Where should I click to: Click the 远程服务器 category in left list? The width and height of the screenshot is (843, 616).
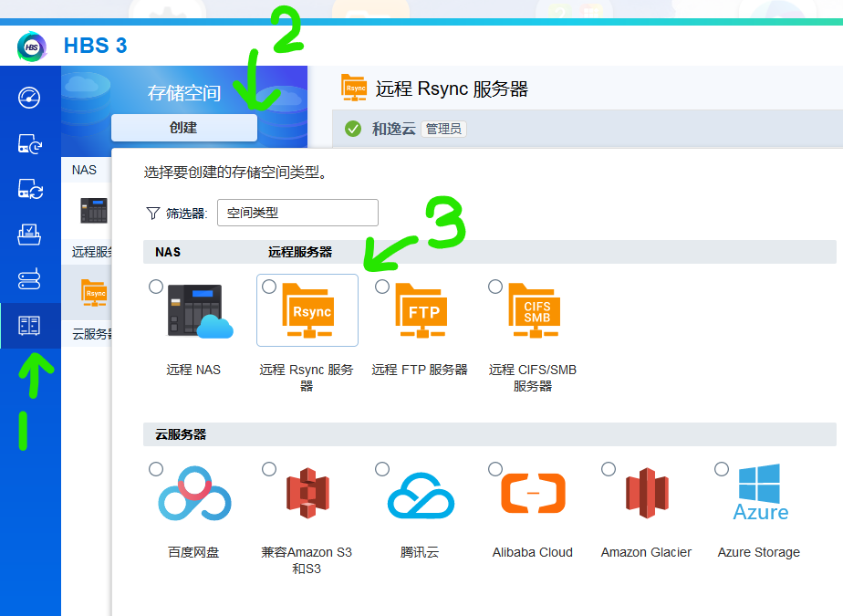click(x=92, y=252)
